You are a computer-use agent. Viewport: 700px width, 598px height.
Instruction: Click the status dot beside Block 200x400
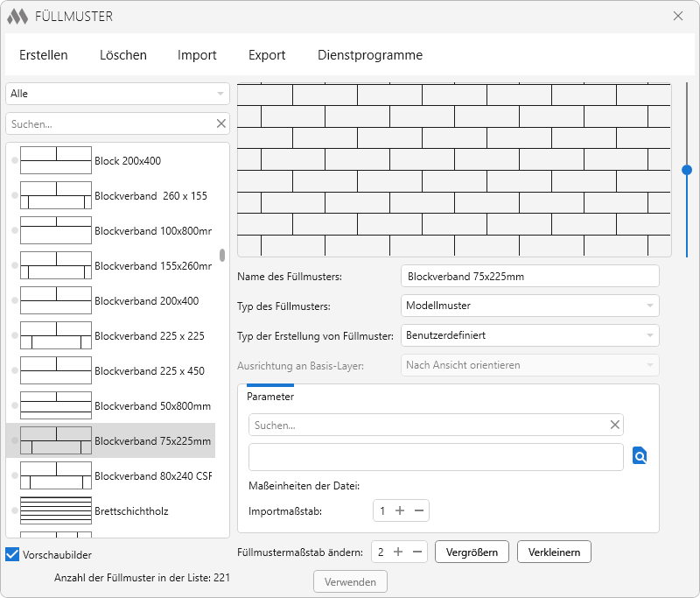point(14,161)
